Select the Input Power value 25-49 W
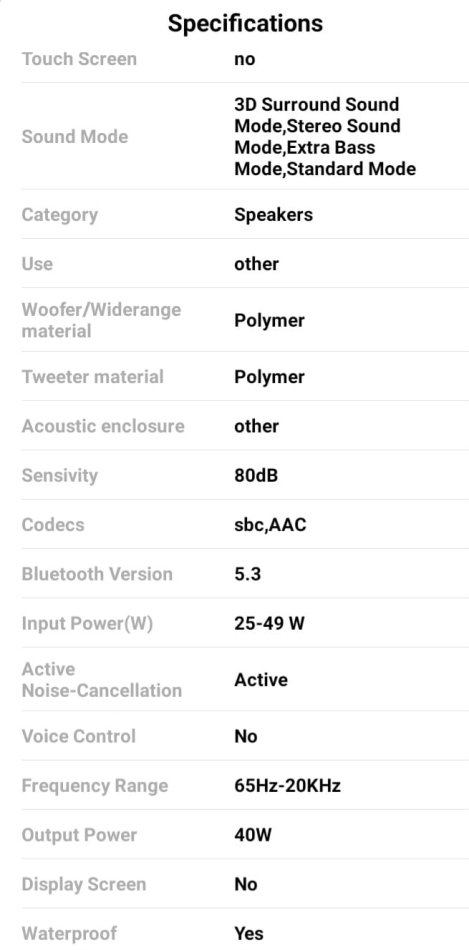Image resolution: width=469 pixels, height=950 pixels. 269,623
